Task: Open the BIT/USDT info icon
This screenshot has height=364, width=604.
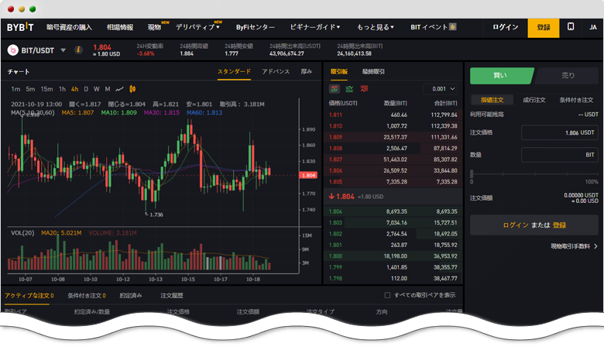Action: tap(78, 50)
